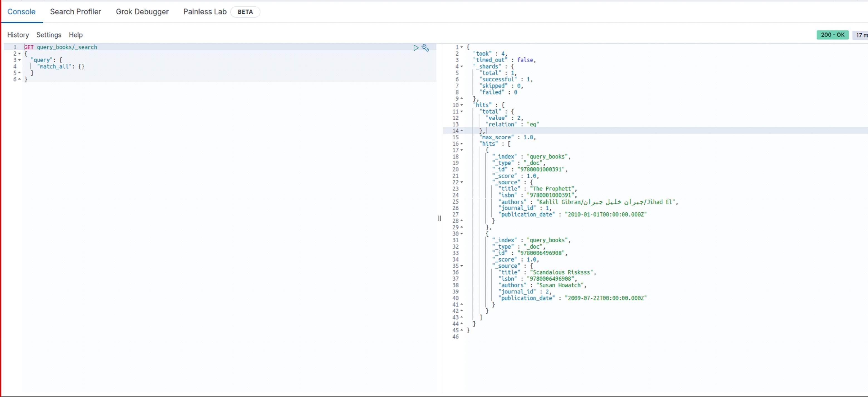868x397 pixels.
Task: Collapse outer "hits" object at line 10
Action: tap(462, 105)
